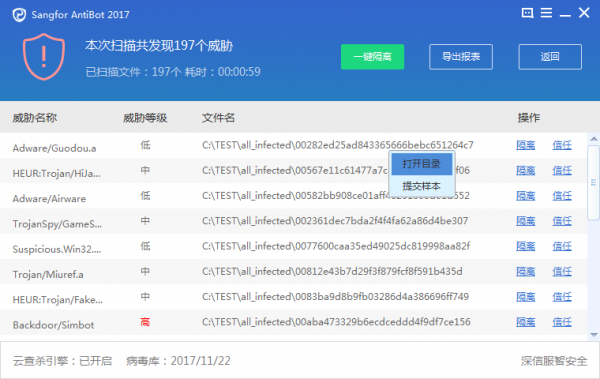Click file path ending 002361dec7bda2f4f4fa62a86d4be307
Screen dimensions: 600x379
335,221
